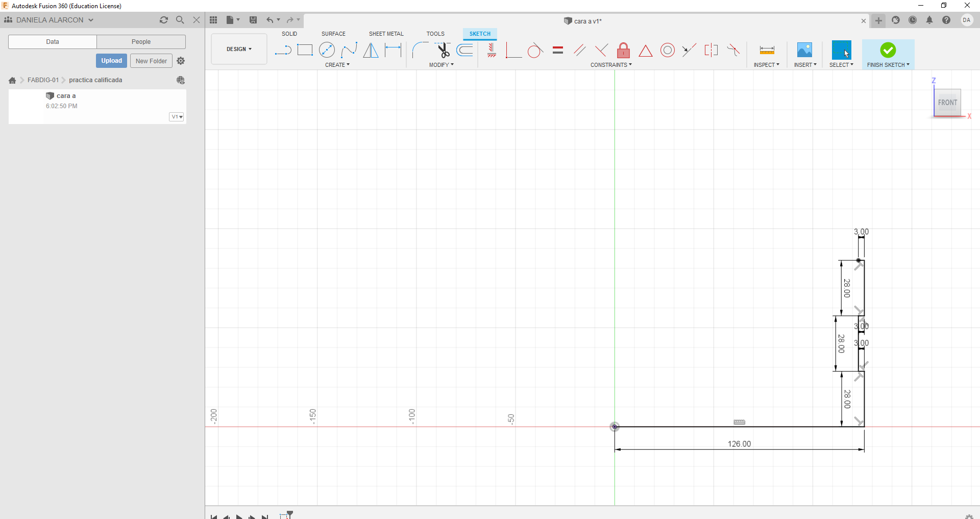Apply the Symmetry constraint
This screenshot has height=519, width=980.
pyautogui.click(x=711, y=50)
